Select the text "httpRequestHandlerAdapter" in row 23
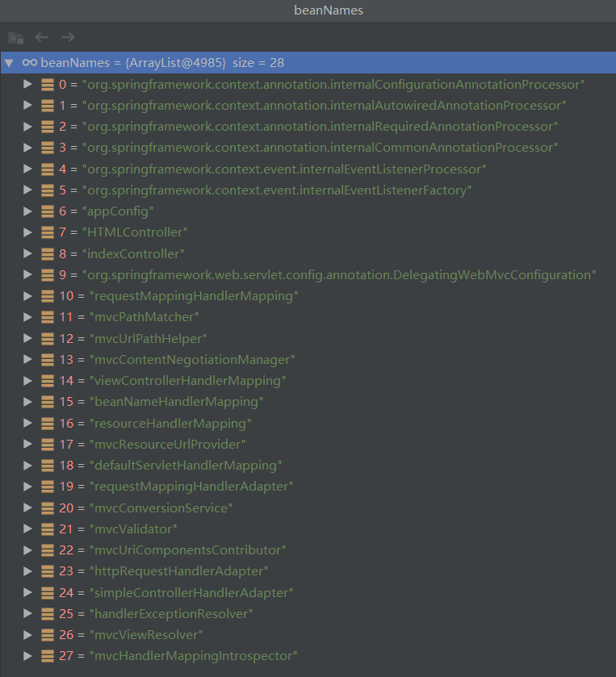The width and height of the screenshot is (616, 677). [179, 571]
